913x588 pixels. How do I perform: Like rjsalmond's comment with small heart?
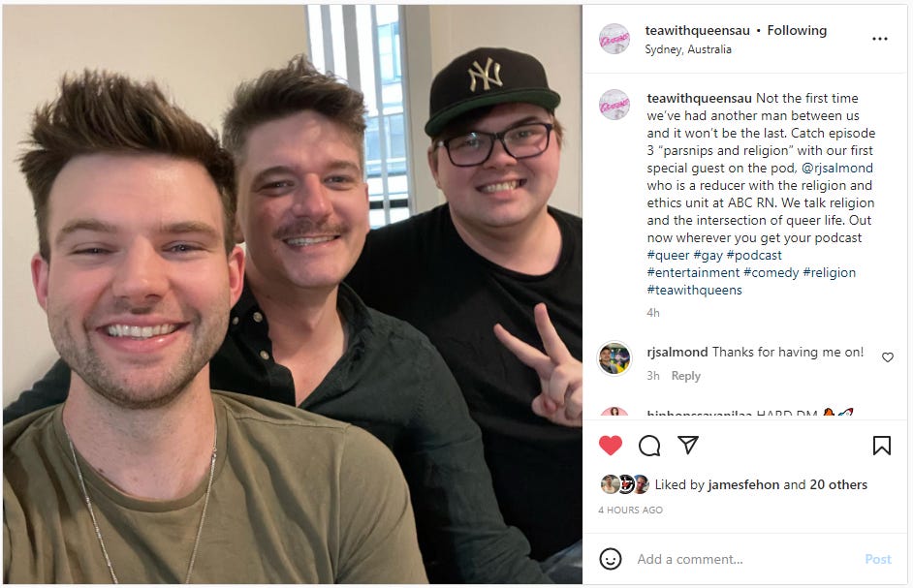pyautogui.click(x=888, y=357)
